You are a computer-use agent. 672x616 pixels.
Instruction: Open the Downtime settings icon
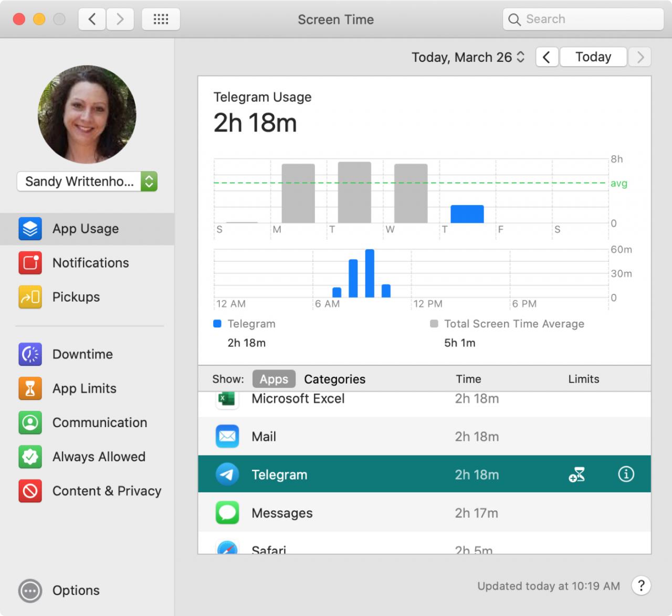pyautogui.click(x=30, y=354)
